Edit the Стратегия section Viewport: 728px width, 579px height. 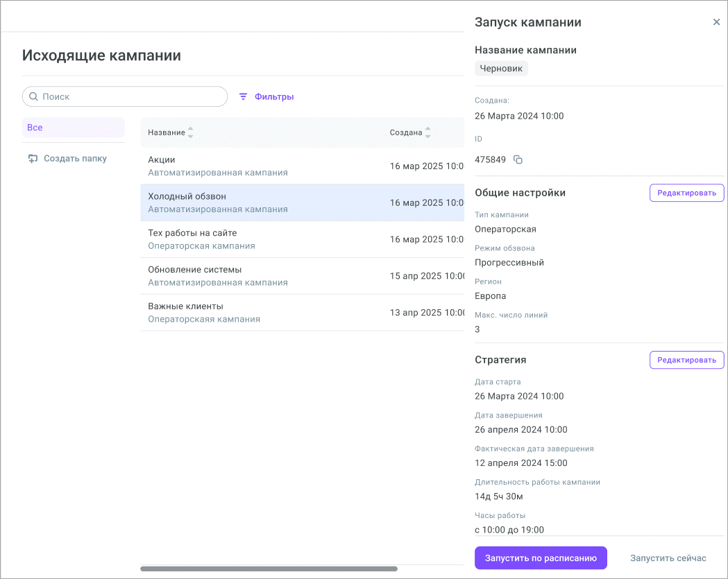point(686,360)
